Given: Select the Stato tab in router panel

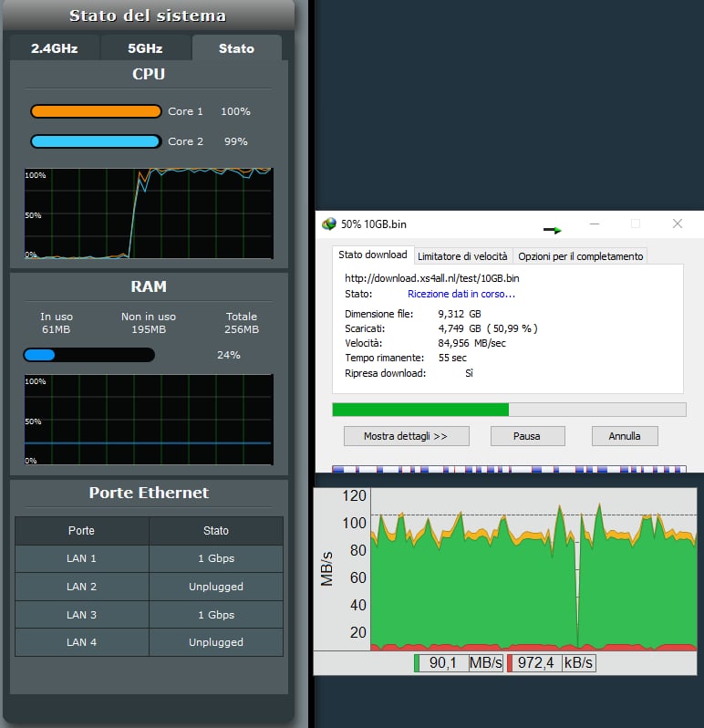Looking at the screenshot, I should pos(236,48).
